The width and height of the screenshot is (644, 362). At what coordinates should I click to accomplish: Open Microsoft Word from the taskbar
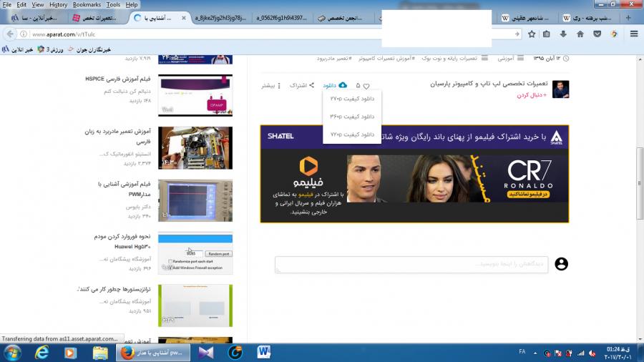[264, 353]
